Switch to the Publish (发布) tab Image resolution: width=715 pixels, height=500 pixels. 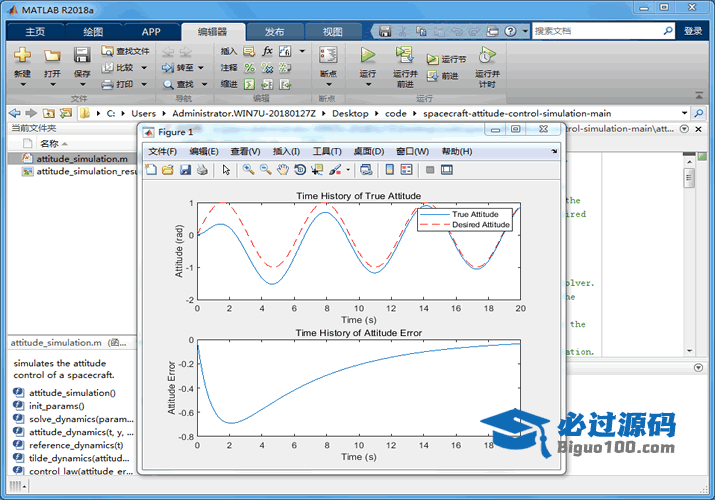(275, 31)
